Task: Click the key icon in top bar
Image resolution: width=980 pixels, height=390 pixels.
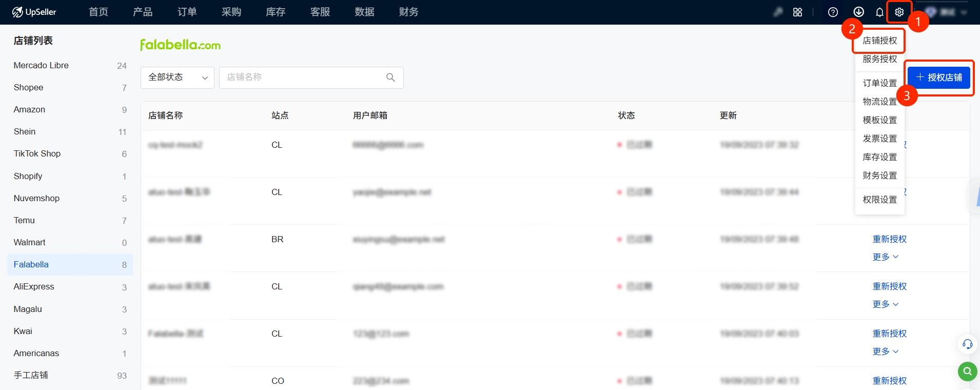Action: (778, 12)
